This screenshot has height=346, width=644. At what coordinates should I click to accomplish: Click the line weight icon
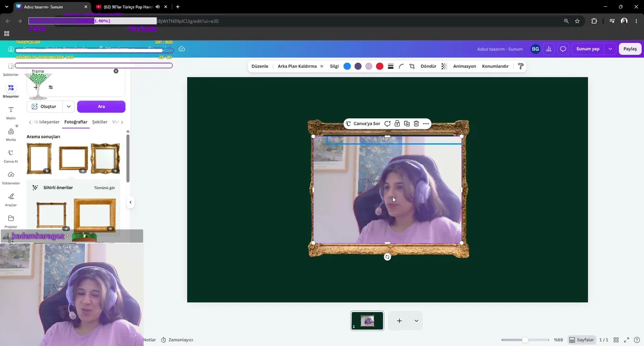[391, 66]
